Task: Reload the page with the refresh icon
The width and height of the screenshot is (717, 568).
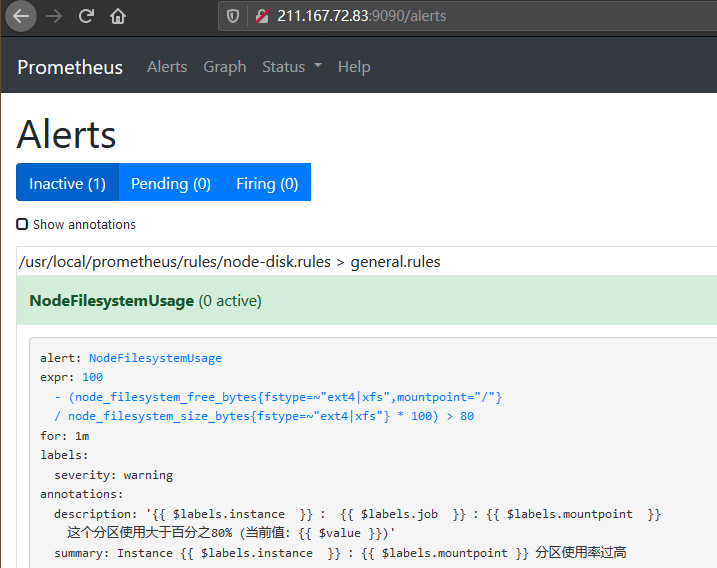Action: [86, 16]
